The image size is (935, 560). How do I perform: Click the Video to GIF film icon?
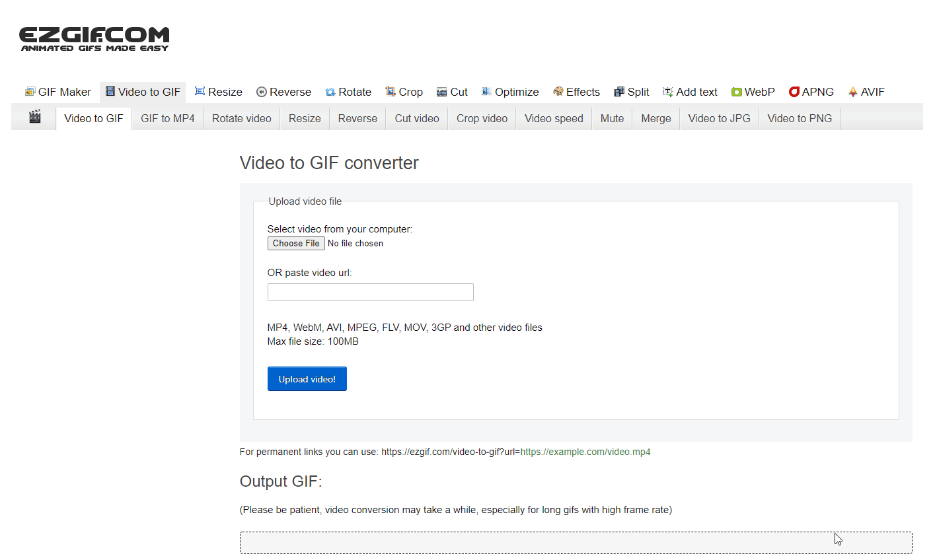coord(110,91)
